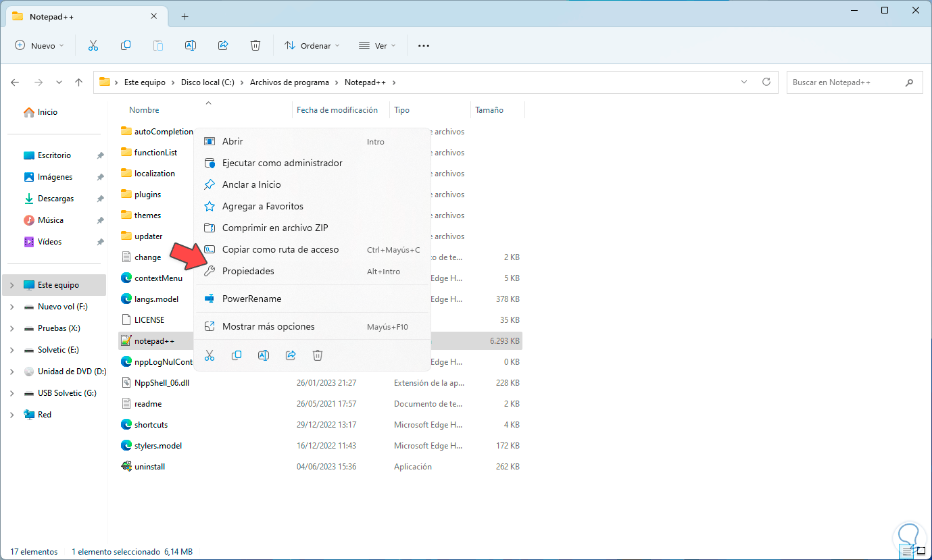Close the Notepad++ tab
The image size is (932, 560).
point(154,16)
